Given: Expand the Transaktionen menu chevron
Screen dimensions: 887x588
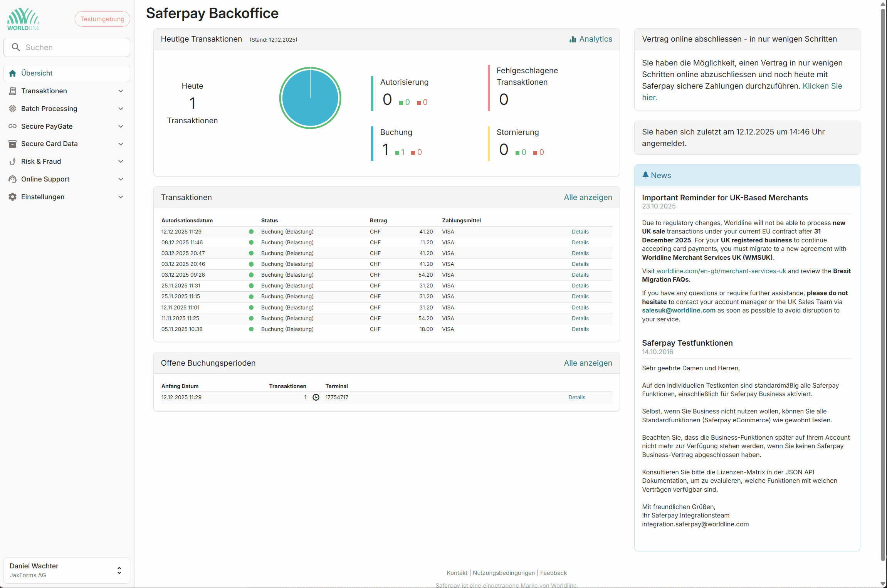Looking at the screenshot, I should coord(121,91).
